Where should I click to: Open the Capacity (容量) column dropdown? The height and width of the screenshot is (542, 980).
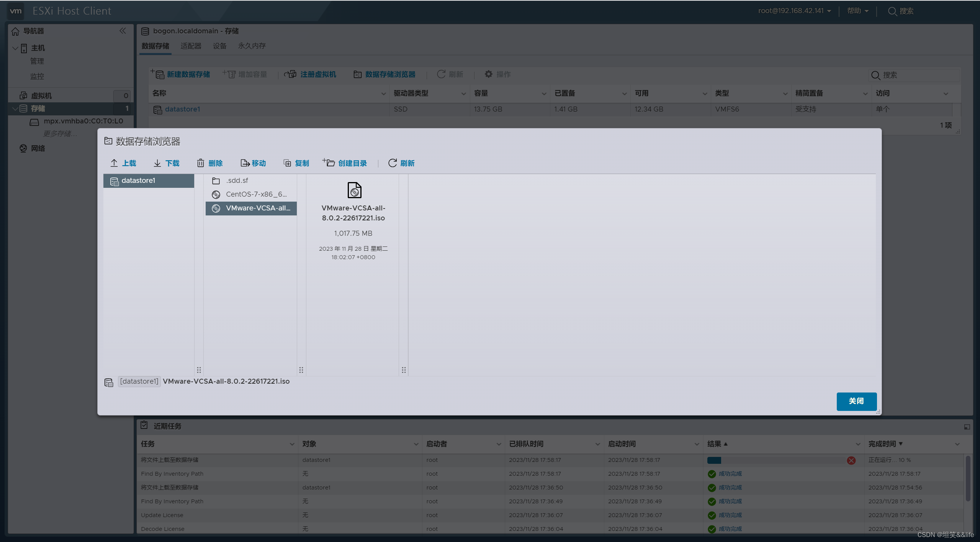pos(544,94)
